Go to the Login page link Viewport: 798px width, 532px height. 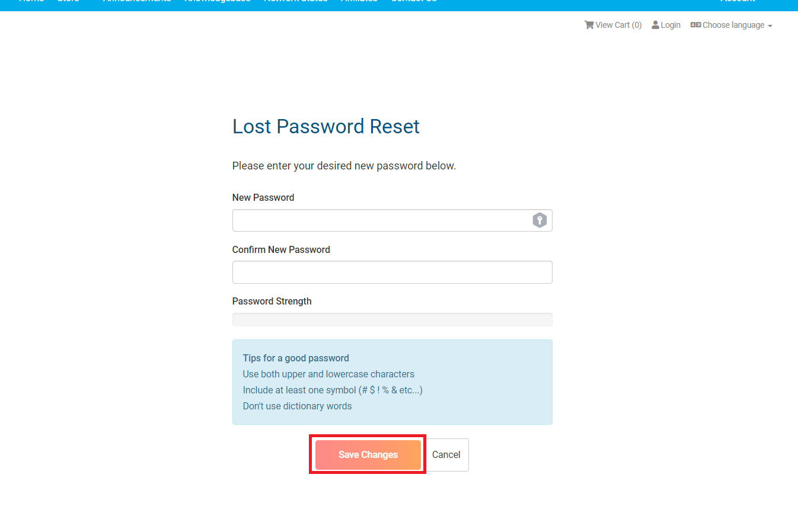click(666, 25)
